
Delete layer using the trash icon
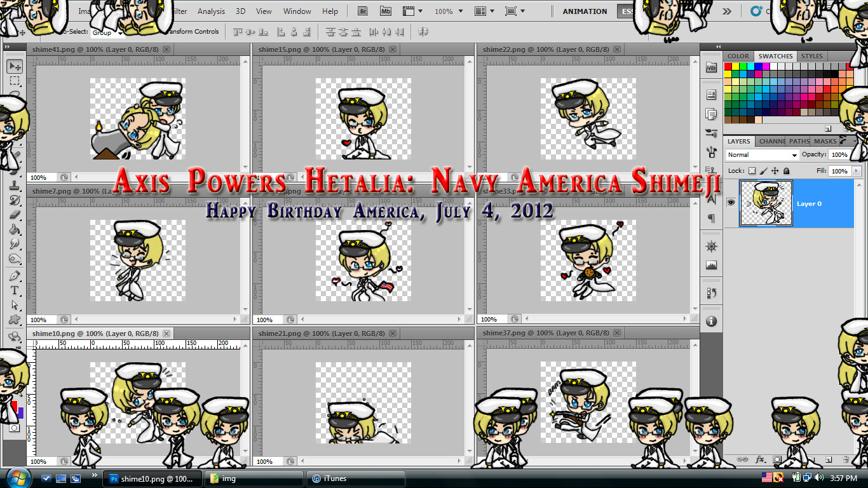(x=846, y=459)
